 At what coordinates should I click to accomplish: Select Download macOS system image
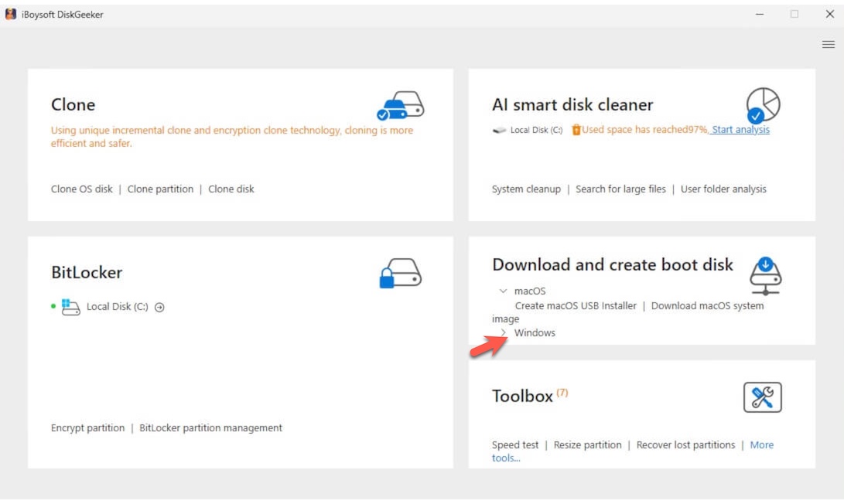pyautogui.click(x=707, y=306)
